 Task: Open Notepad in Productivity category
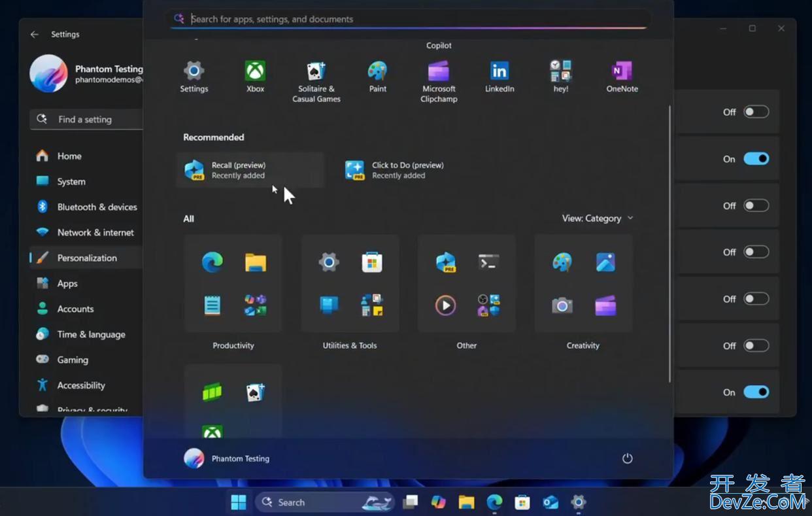click(x=212, y=305)
